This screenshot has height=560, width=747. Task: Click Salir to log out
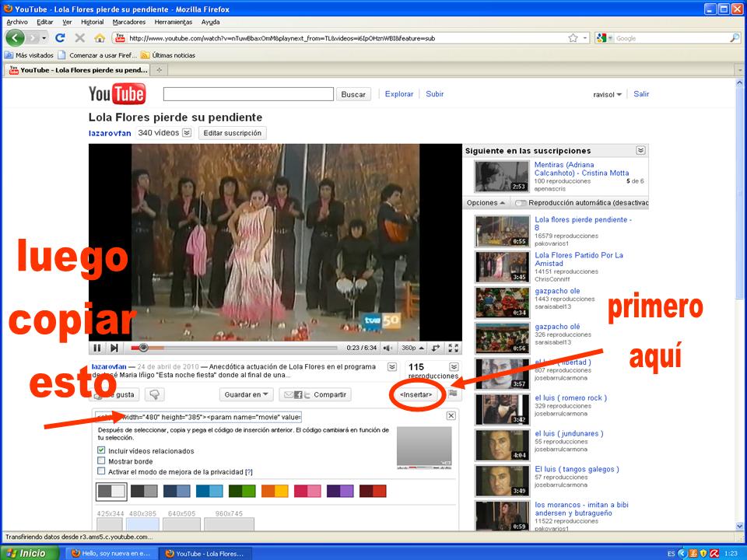(641, 94)
